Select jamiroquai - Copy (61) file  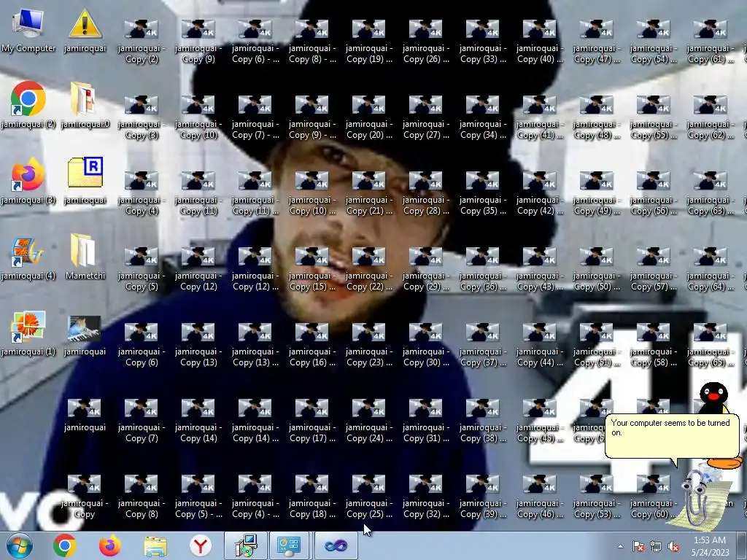point(710,41)
